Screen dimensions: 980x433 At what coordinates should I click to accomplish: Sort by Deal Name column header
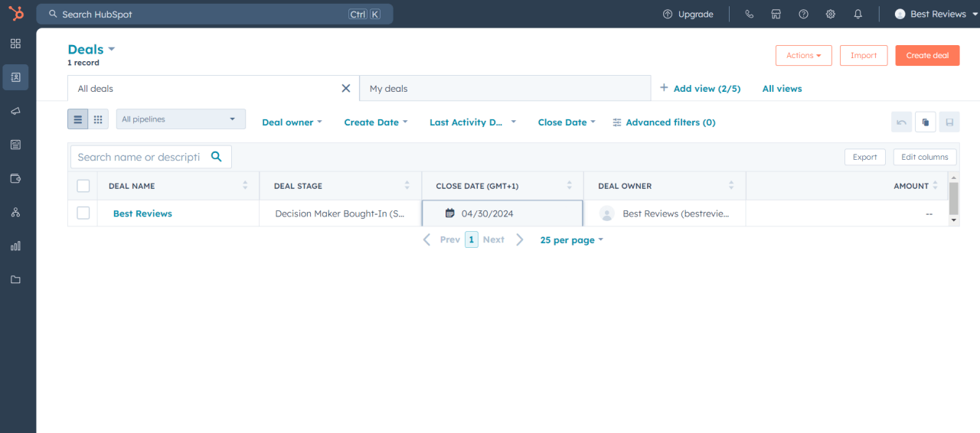[x=178, y=186]
